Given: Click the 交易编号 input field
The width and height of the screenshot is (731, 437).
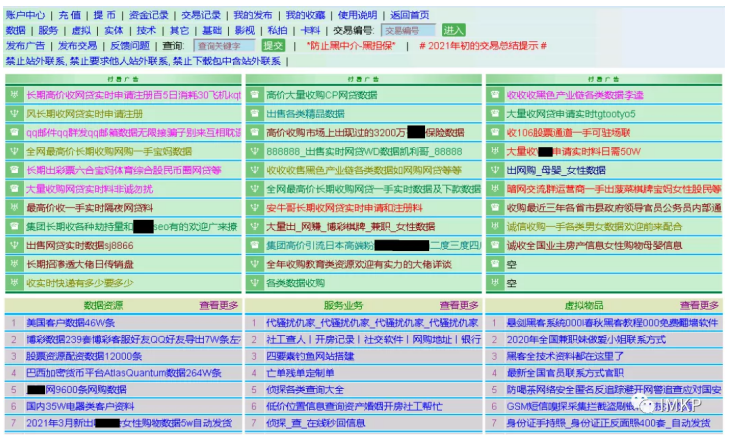Looking at the screenshot, I should click(x=408, y=30).
